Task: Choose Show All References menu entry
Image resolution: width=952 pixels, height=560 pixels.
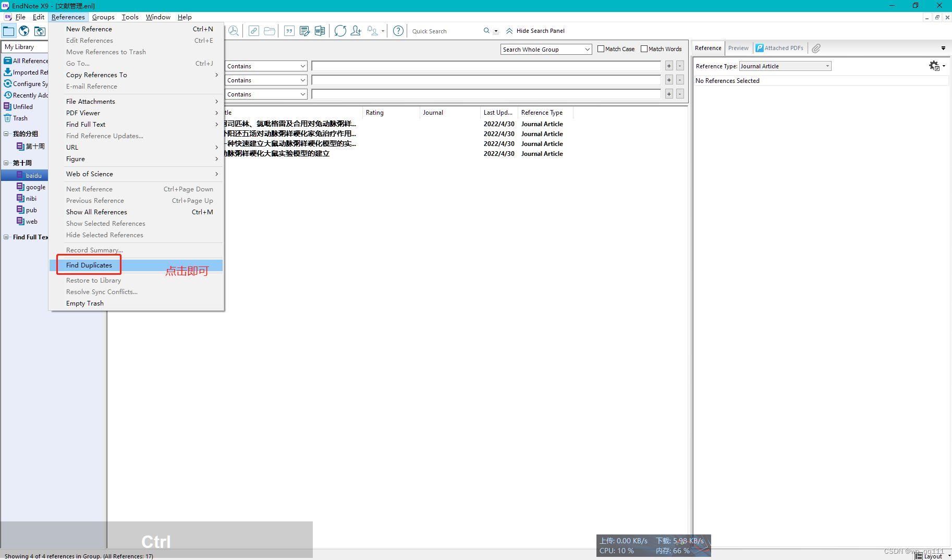Action: 136,212
